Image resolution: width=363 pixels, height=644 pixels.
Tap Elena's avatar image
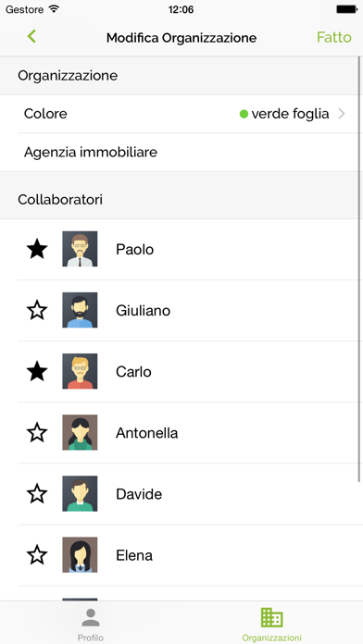point(80,555)
